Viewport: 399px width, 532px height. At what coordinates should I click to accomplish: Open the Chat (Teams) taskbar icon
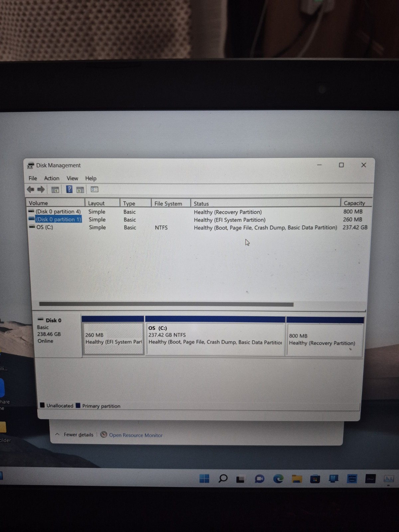click(259, 479)
